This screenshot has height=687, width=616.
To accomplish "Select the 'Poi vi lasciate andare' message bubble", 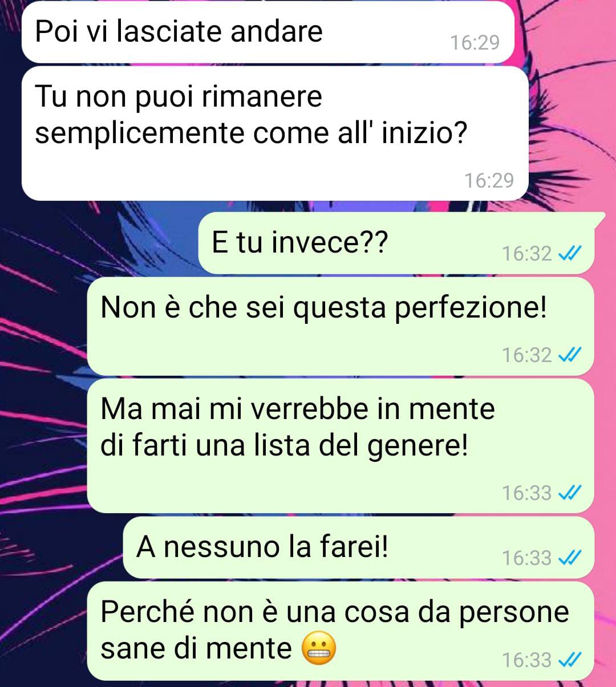I will [268, 32].
